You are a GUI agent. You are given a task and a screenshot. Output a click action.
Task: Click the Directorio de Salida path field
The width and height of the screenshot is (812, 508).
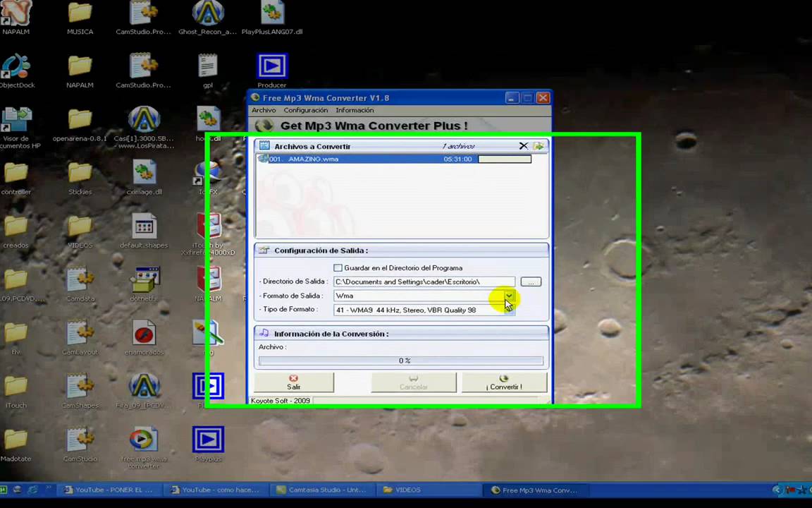424,282
